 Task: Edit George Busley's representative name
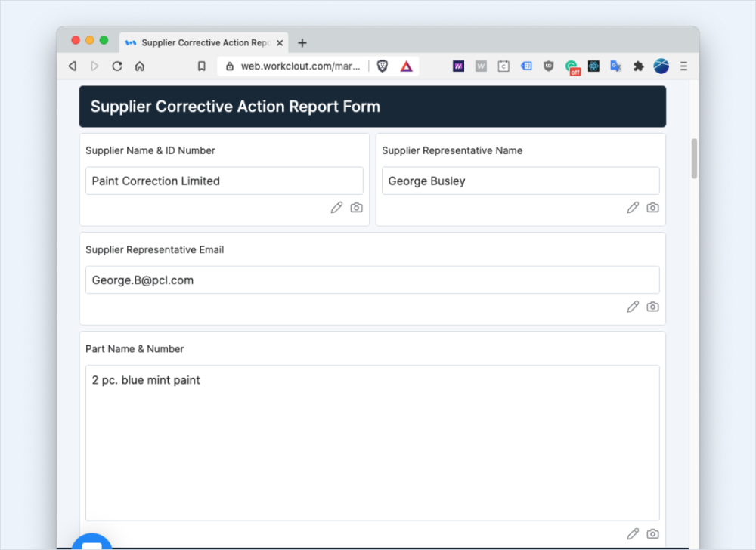click(x=632, y=207)
